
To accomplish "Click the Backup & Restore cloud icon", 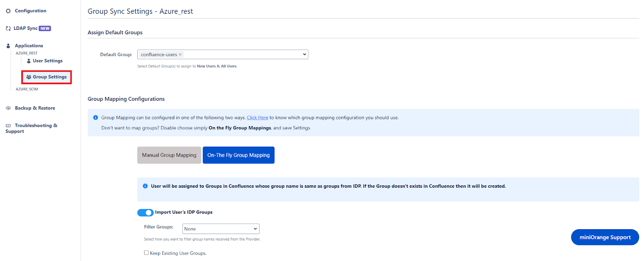I will point(8,108).
